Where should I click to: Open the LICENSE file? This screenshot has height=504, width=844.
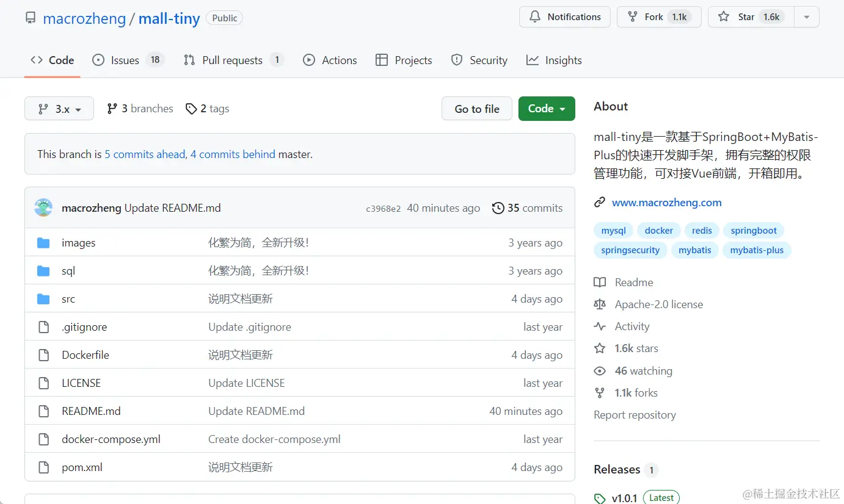pos(81,383)
